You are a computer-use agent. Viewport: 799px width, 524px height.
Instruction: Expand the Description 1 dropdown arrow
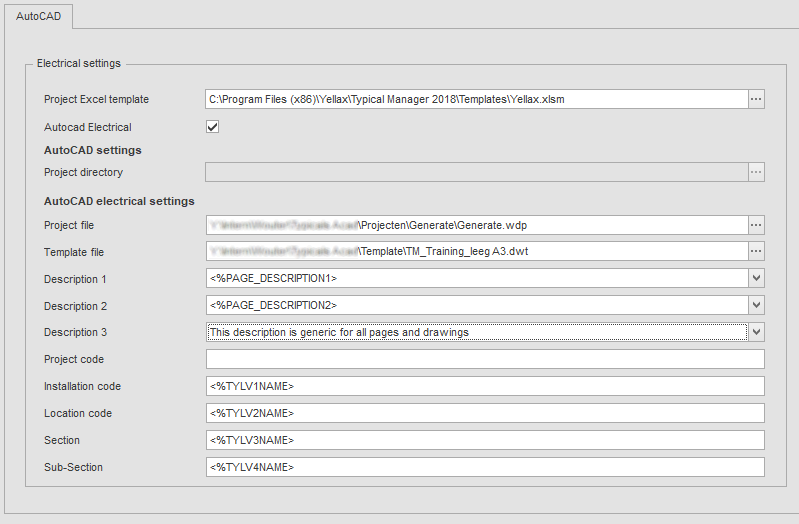pyautogui.click(x=756, y=278)
